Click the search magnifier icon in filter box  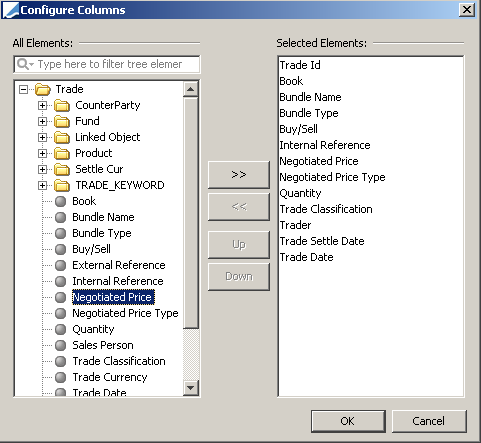pyautogui.click(x=23, y=64)
